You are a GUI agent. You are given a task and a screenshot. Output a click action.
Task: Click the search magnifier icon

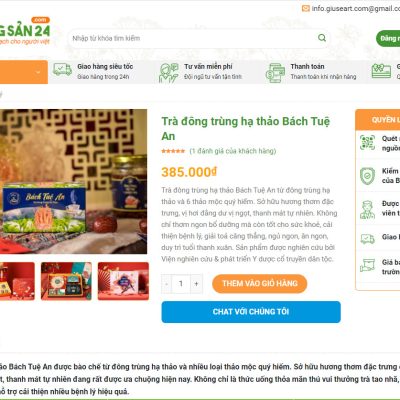coord(322,38)
